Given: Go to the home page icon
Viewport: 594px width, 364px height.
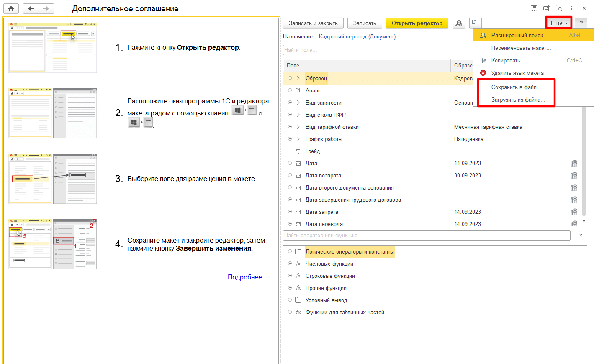Looking at the screenshot, I should point(11,8).
